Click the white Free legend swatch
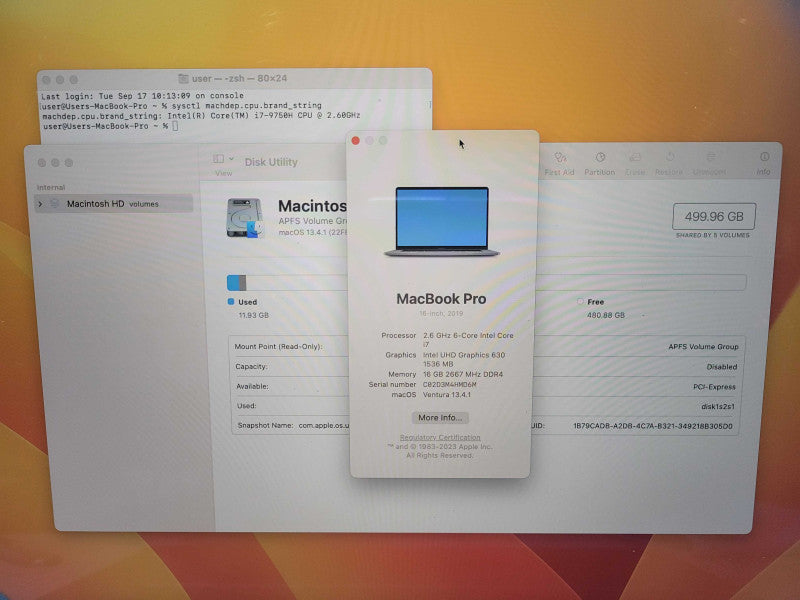Image resolution: width=800 pixels, height=600 pixels. pyautogui.click(x=580, y=302)
